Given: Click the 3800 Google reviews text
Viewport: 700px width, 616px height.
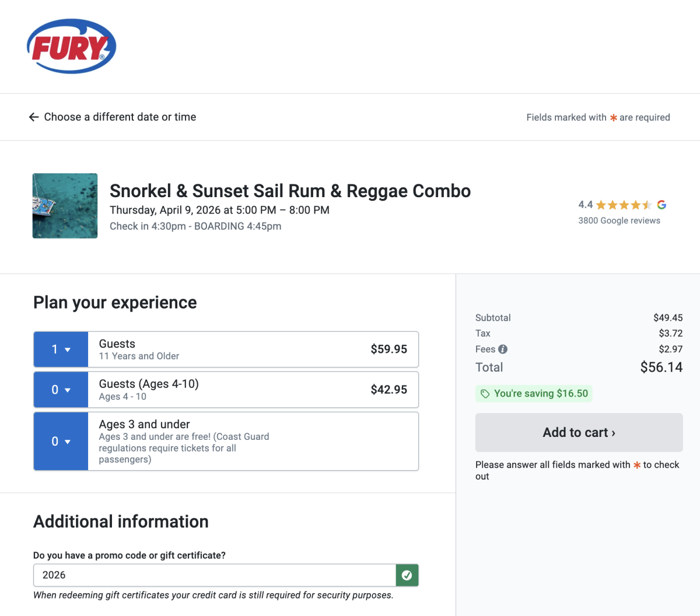Looking at the screenshot, I should tap(619, 220).
